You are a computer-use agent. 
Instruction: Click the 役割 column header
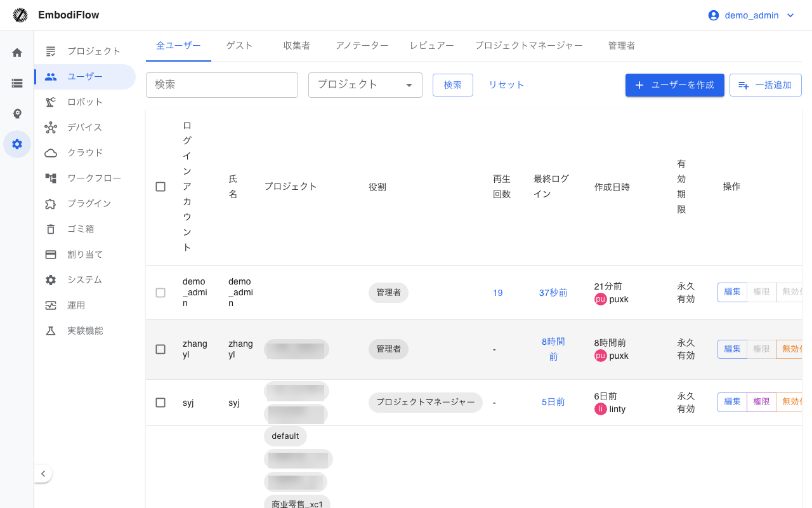tap(377, 187)
